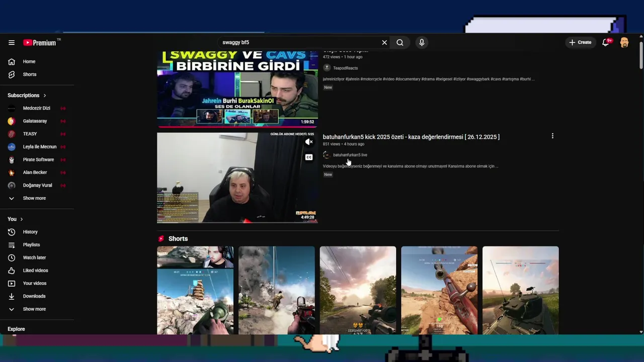Viewport: 644px width, 362px height.
Task: Click Galatasaray channel avatar icon
Action: tap(12, 121)
